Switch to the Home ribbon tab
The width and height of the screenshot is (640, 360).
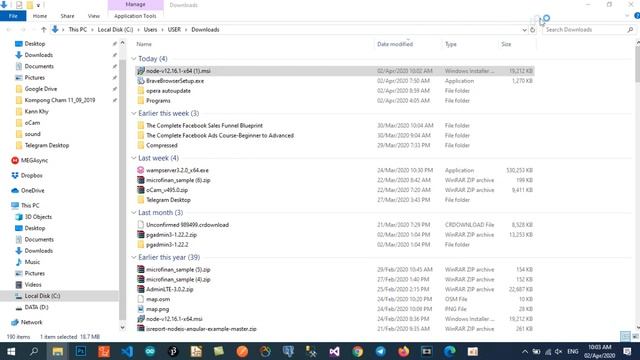(40, 16)
